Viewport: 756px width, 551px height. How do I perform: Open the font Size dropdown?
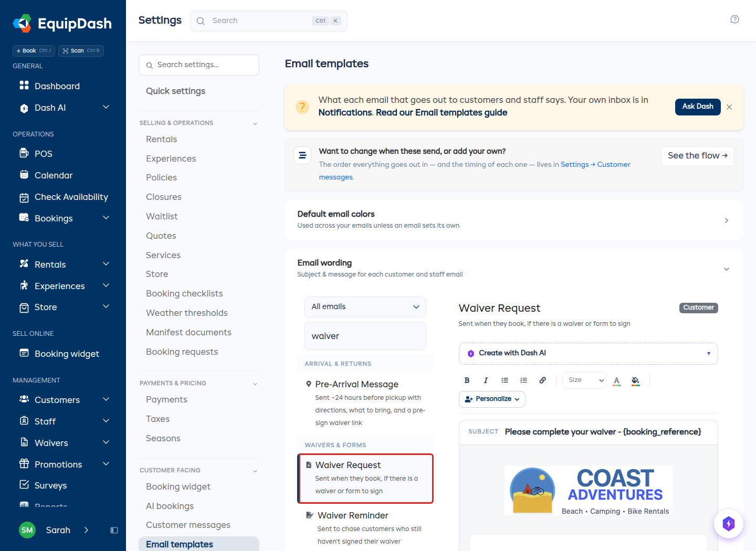(584, 380)
